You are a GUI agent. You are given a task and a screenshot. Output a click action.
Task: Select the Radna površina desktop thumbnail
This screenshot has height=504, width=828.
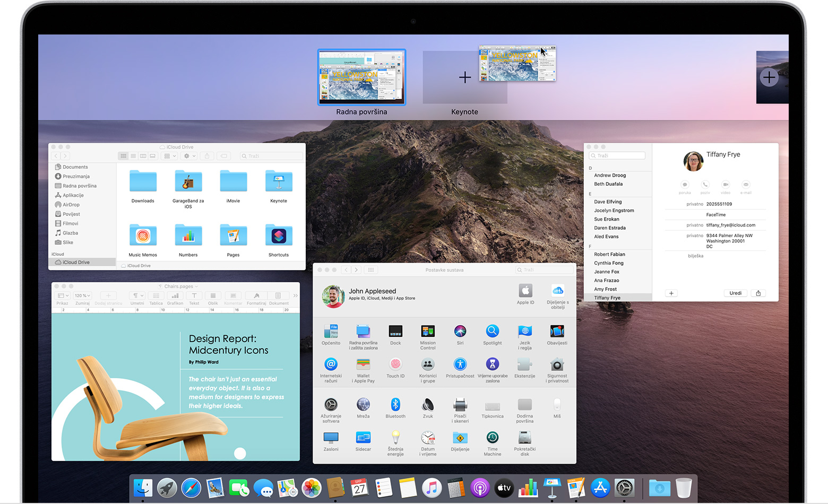(361, 77)
